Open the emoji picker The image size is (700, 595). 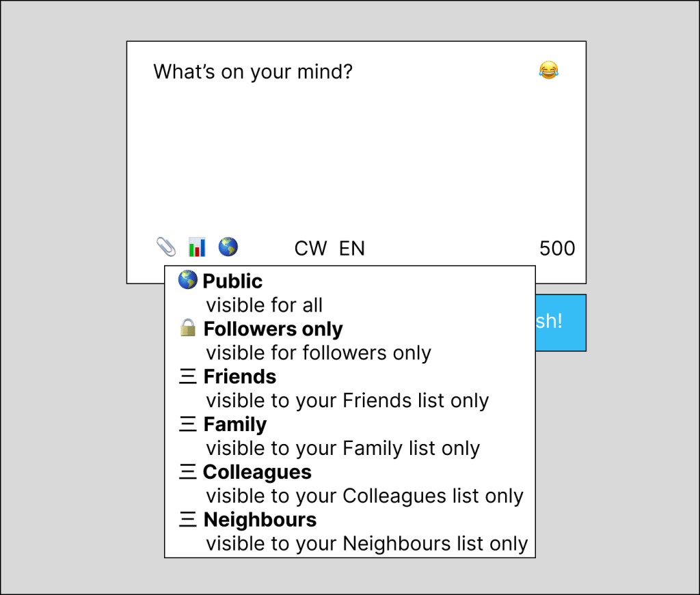point(548,70)
